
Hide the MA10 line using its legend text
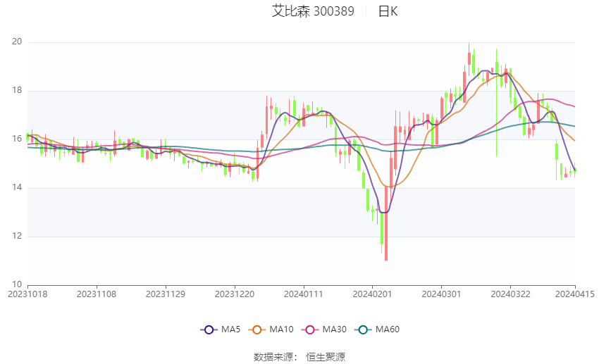(281, 330)
